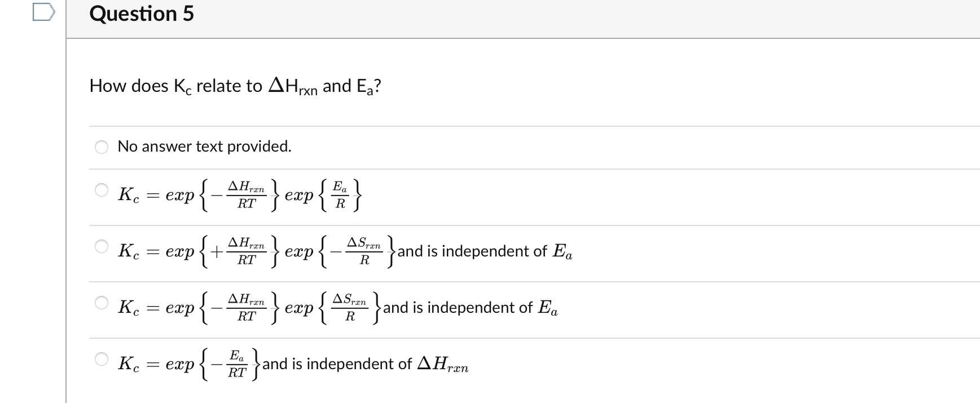Click 'and is independent of ΔHrxn' text

(366, 365)
